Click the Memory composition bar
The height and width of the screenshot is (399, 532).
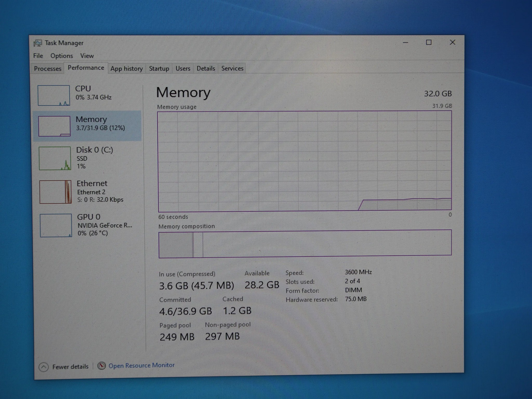click(305, 243)
